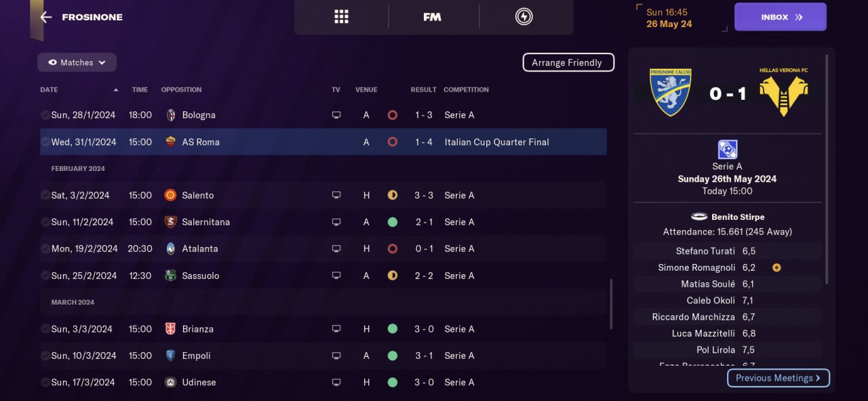The image size is (868, 401).
Task: Click the TV icon on Bologna row
Action: coord(336,115)
